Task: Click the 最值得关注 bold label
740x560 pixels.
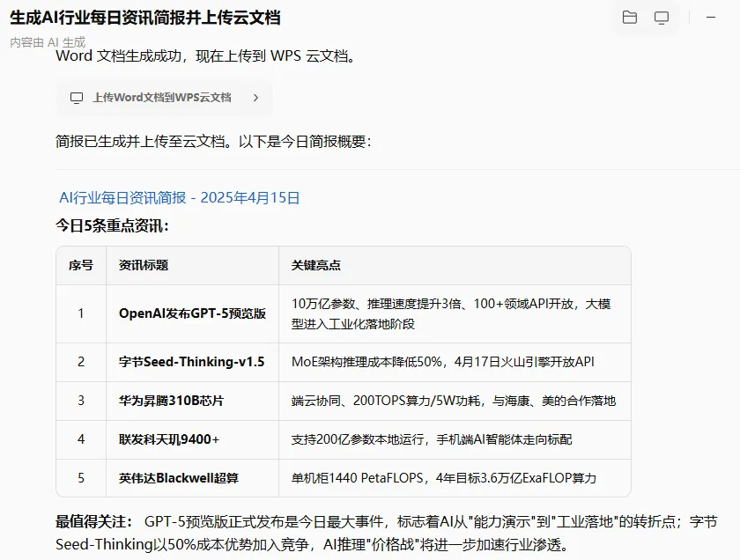Action: tap(94, 522)
